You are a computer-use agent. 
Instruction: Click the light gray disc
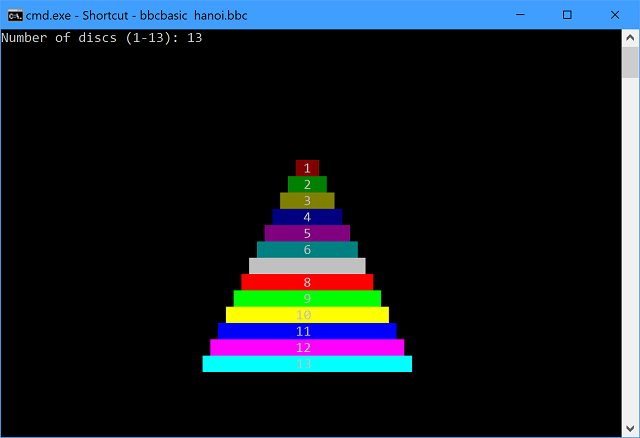click(x=307, y=266)
